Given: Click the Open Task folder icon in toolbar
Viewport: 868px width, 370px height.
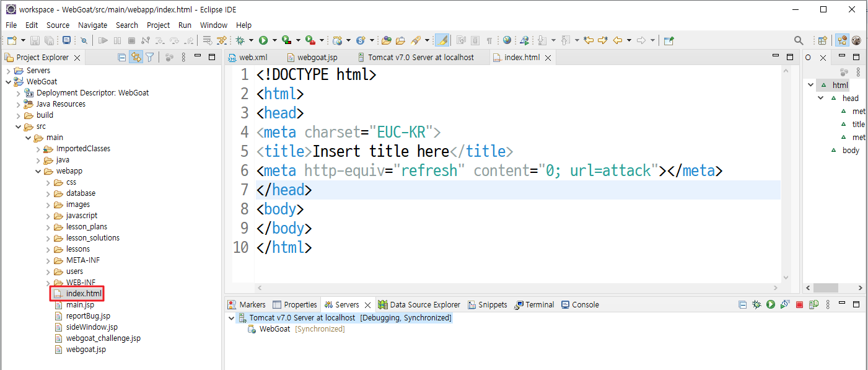Looking at the screenshot, I should [x=400, y=40].
